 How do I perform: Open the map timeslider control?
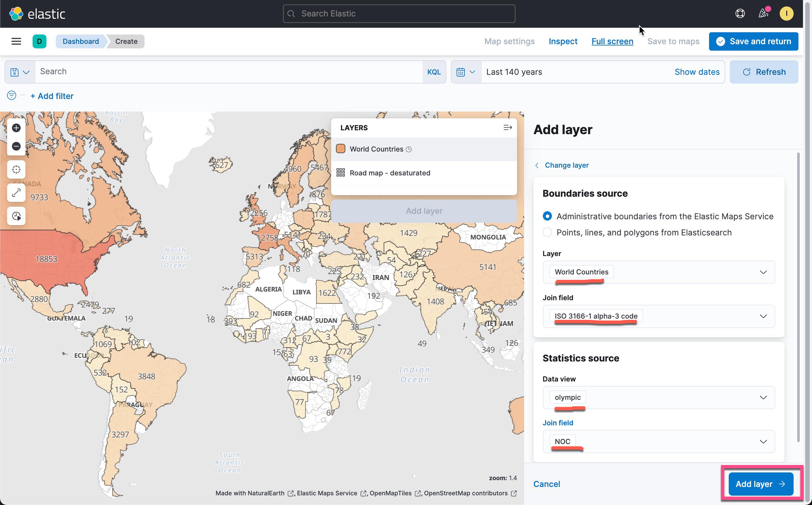[16, 216]
